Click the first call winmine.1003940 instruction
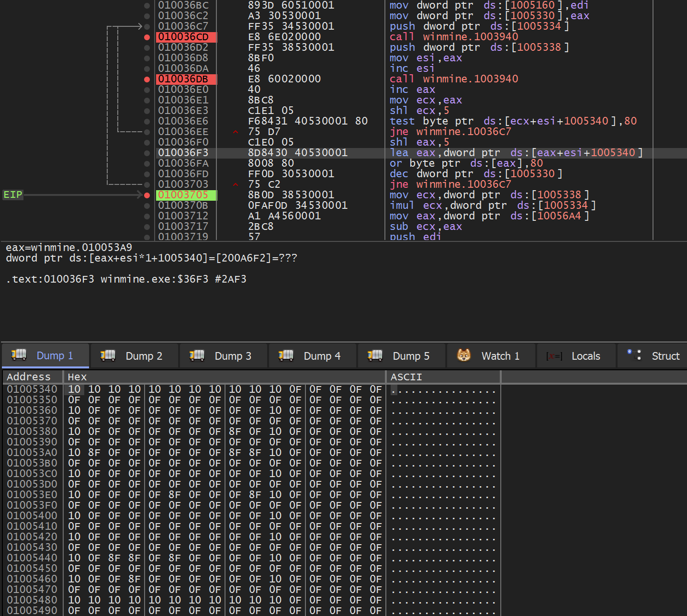Viewport: 687px width, 616px height. pyautogui.click(x=454, y=37)
